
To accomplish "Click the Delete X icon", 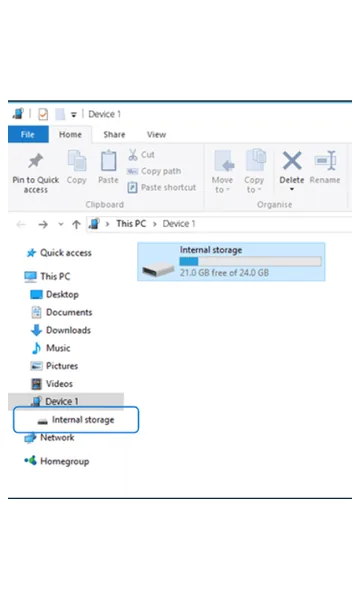I will [x=292, y=160].
